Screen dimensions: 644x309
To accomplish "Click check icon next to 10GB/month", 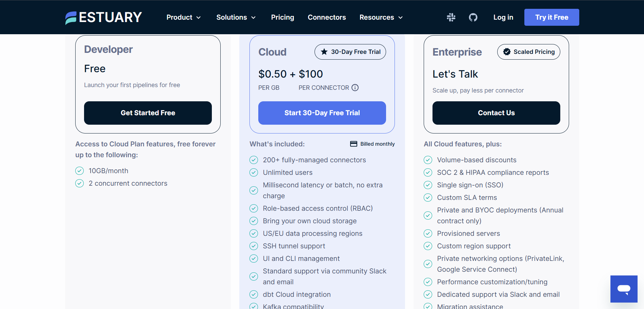I will (x=80, y=171).
